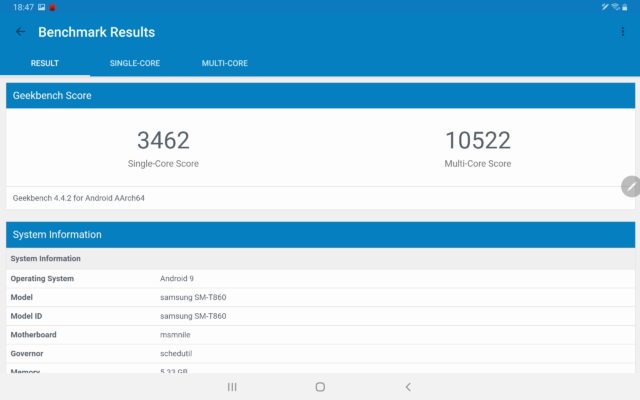Tap the msmnile motherboard value
Viewport: 640px width, 400px height.
point(175,335)
